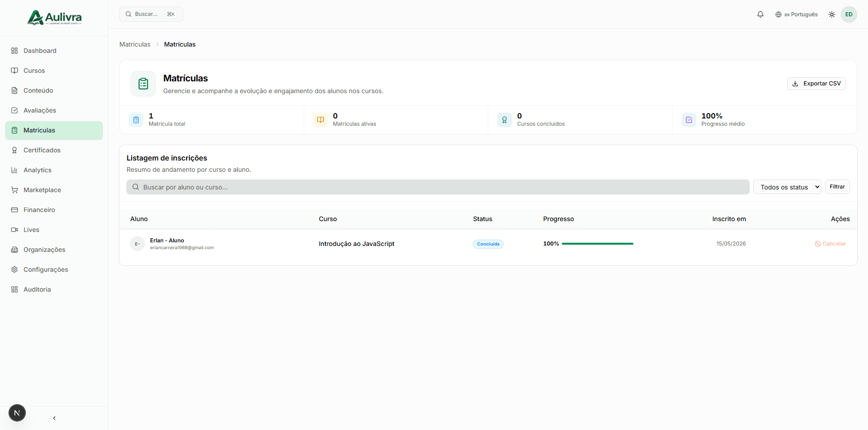Open the Todos os status dropdown
The image size is (868, 430).
coord(787,187)
